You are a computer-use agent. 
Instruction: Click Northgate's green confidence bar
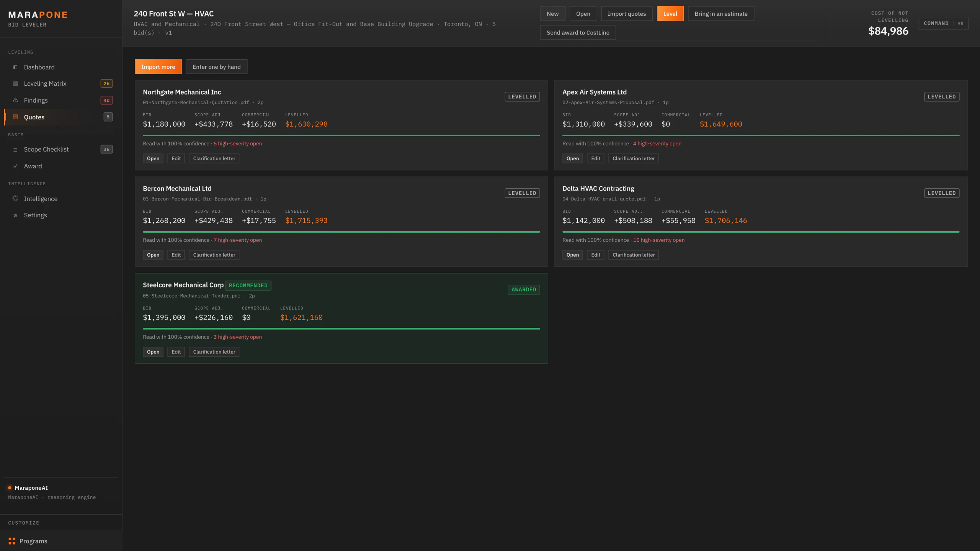point(341,135)
